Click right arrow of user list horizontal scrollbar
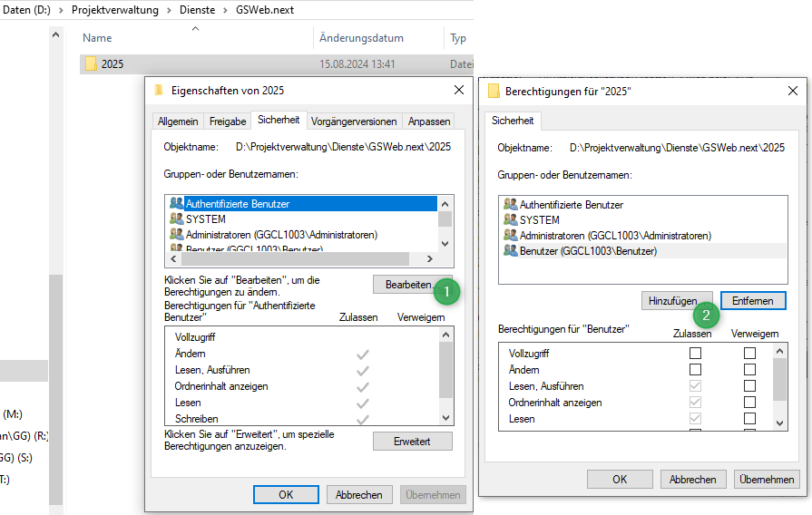 [429, 258]
